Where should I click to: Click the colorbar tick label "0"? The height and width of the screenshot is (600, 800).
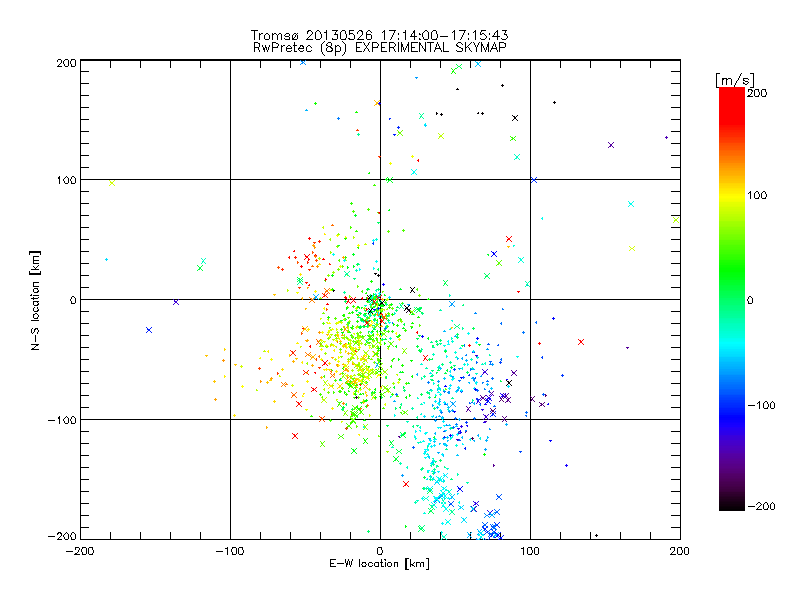(x=750, y=300)
